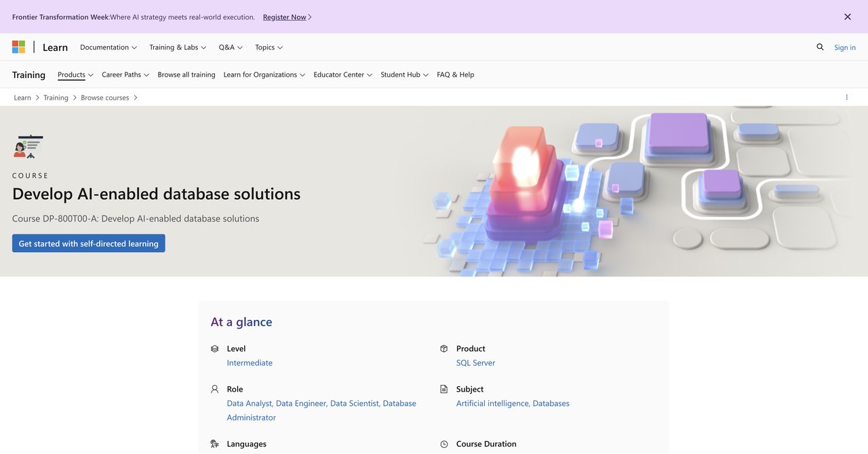Click the 'At a glance' heading
This screenshot has height=454, width=868.
(241, 322)
